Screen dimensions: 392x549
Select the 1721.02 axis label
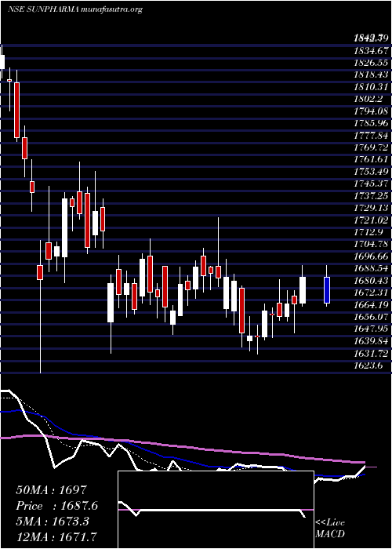[371, 220]
